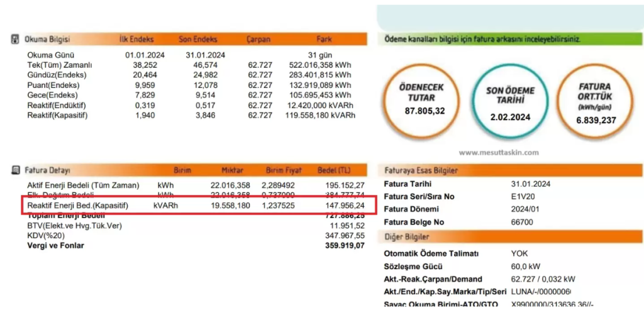The height and width of the screenshot is (315, 644).
Task: Select the '283.401,815 kWh' value
Action: [x=320, y=75]
